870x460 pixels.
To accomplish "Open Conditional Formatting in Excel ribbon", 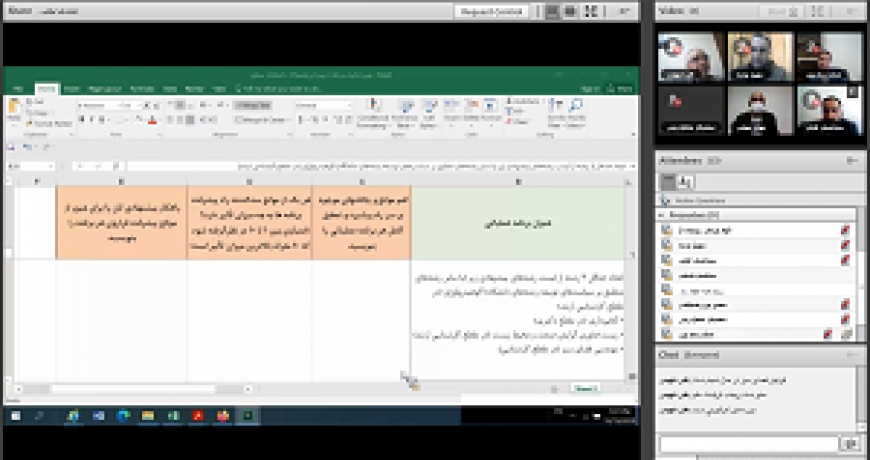I will click(x=373, y=113).
